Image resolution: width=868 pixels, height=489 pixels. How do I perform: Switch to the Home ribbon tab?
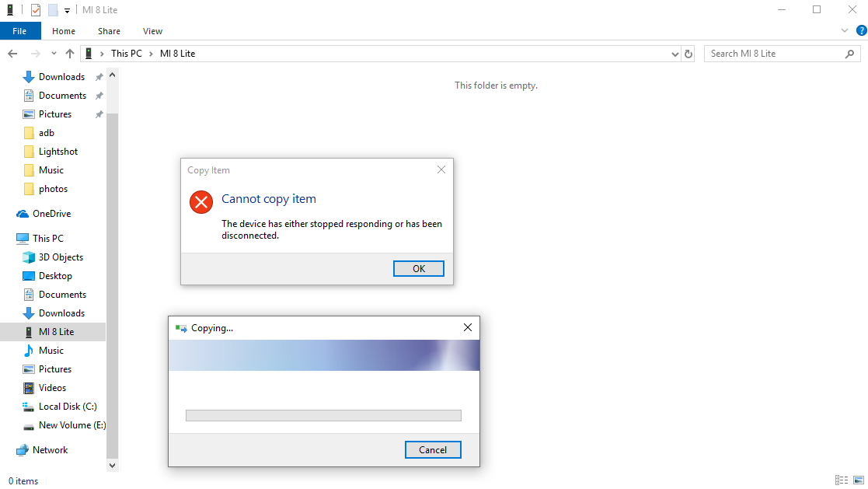[64, 31]
